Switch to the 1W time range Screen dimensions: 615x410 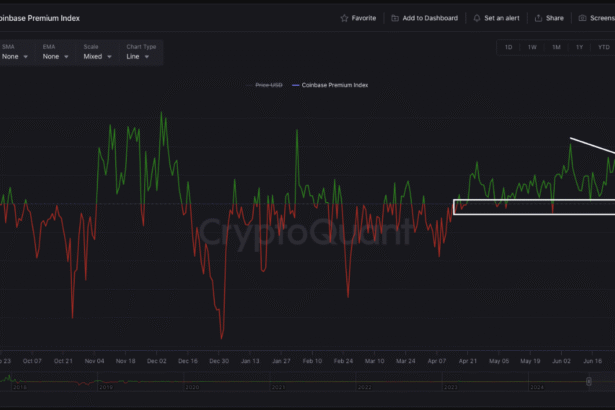(532, 47)
